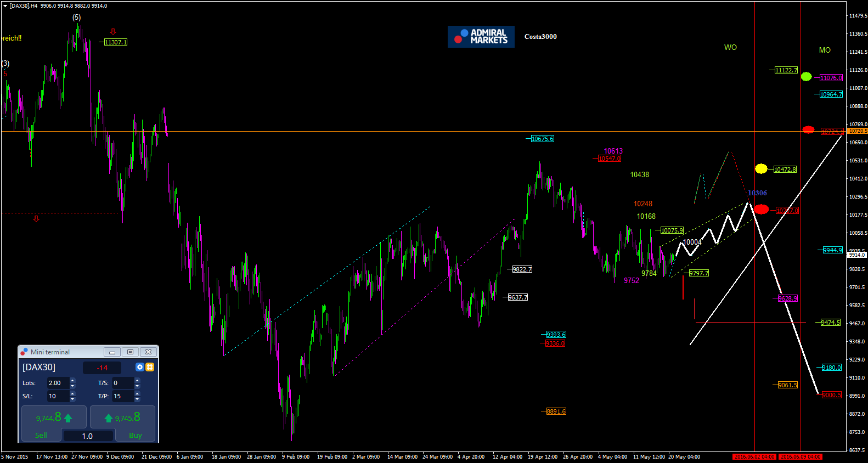868x463 pixels.
Task: Expand the DAX30 chart dropdown triangle
Action: pyautogui.click(x=5, y=6)
